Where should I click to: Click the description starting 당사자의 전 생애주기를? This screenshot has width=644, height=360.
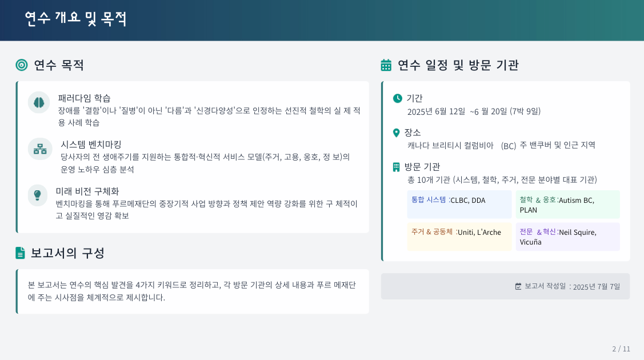(205, 163)
